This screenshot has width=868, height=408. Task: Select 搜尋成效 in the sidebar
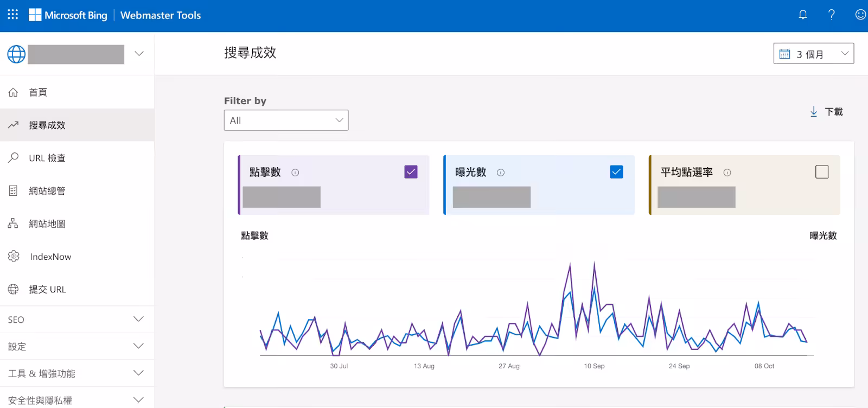pyautogui.click(x=77, y=125)
